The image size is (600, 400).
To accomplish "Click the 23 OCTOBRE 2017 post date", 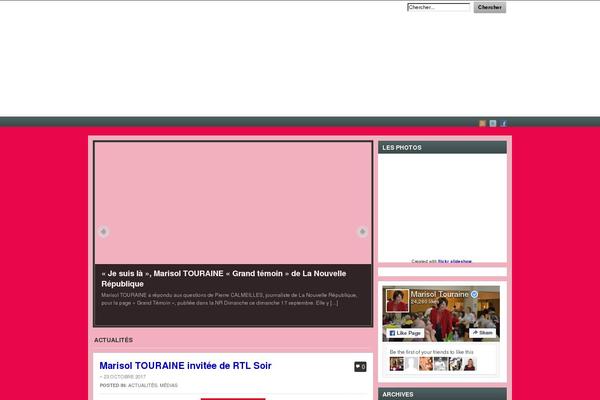I will click(124, 377).
